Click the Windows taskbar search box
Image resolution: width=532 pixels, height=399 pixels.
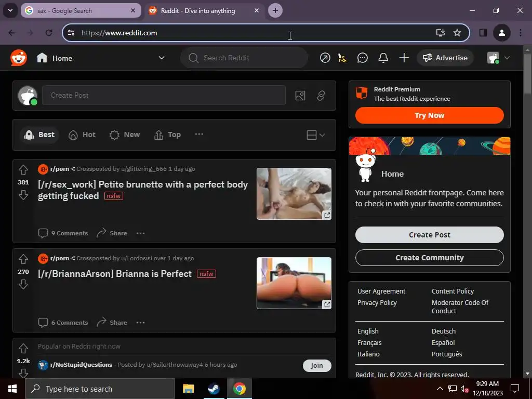[99, 389]
